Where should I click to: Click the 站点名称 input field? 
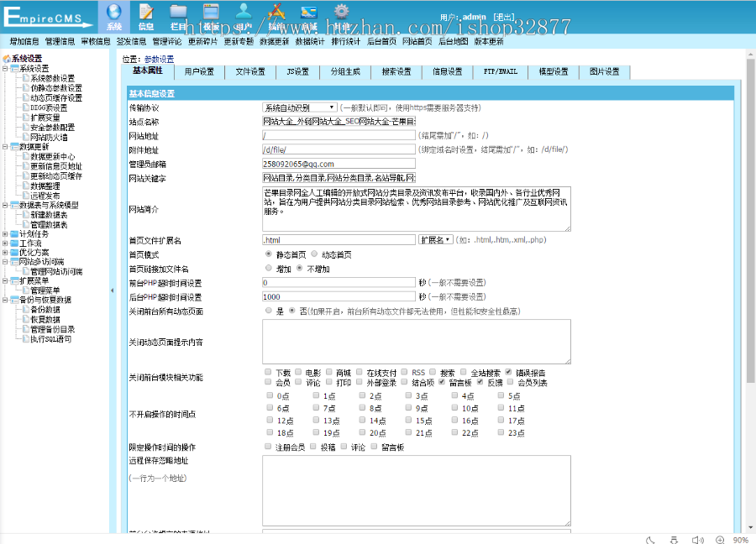point(339,122)
